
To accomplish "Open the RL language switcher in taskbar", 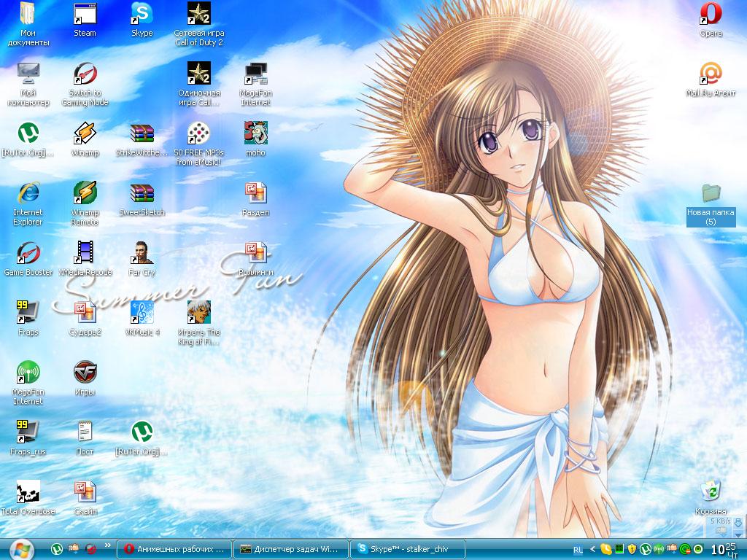I will pos(578,548).
